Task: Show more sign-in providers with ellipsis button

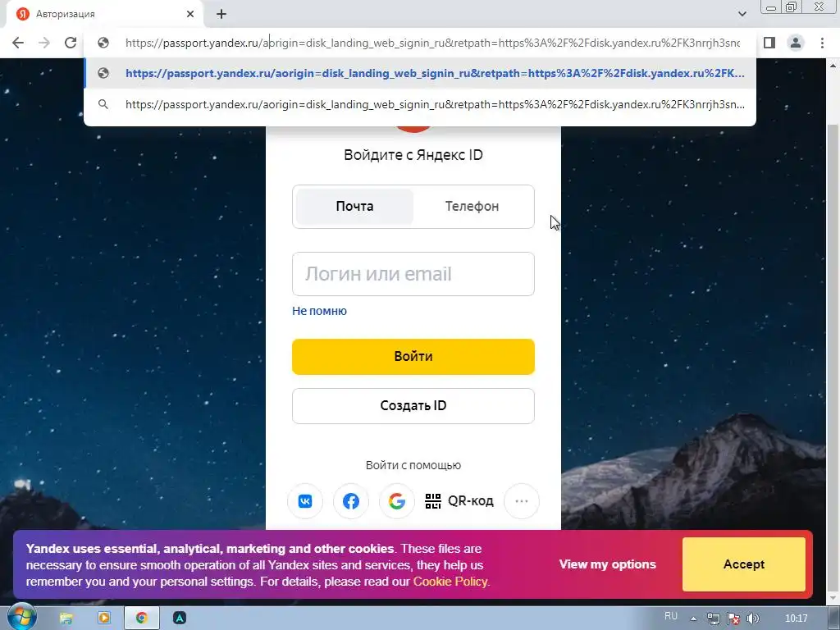Action: click(521, 501)
